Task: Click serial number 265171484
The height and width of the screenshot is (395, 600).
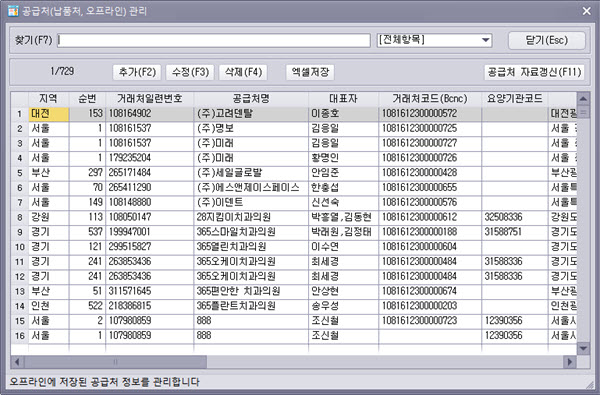Action: (x=150, y=173)
